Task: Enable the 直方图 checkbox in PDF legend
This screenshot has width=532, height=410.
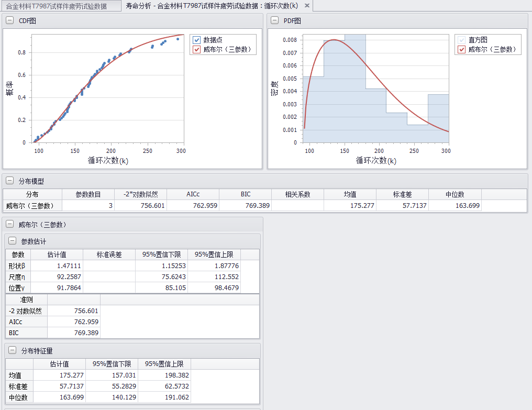Action: [x=462, y=40]
